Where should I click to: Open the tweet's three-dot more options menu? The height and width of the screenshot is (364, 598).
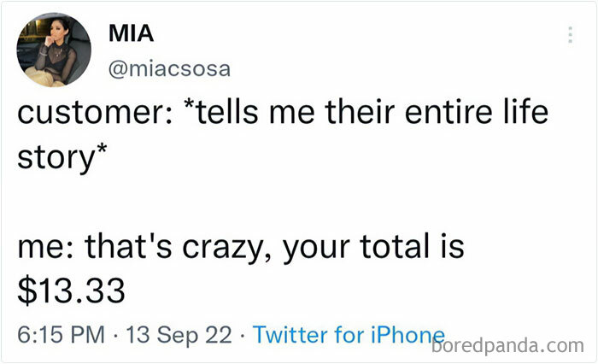click(x=570, y=35)
